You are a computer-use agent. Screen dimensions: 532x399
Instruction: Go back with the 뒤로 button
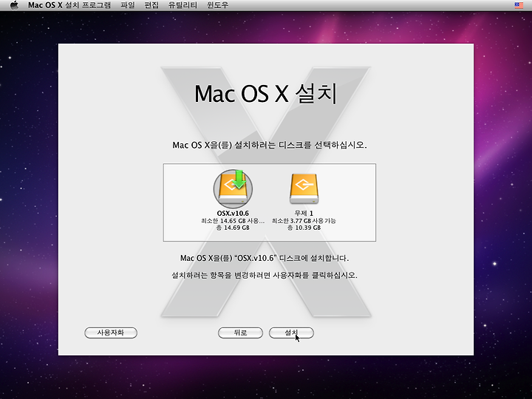click(x=240, y=332)
